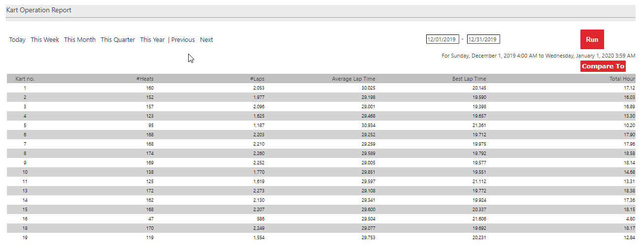Click best lap time 19.657
Image resolution: width=644 pixels, height=250 pixels.
[x=479, y=116]
